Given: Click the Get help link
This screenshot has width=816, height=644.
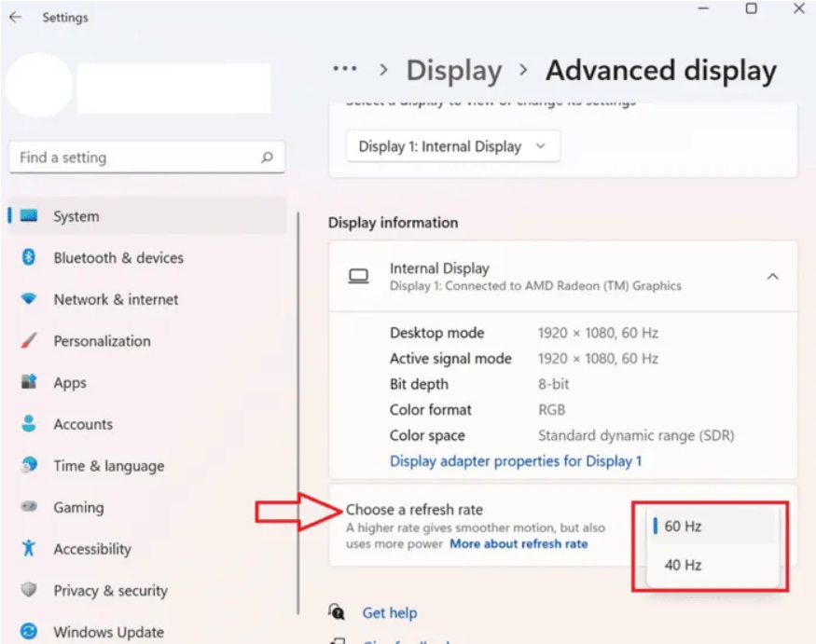Looking at the screenshot, I should coord(390,613).
